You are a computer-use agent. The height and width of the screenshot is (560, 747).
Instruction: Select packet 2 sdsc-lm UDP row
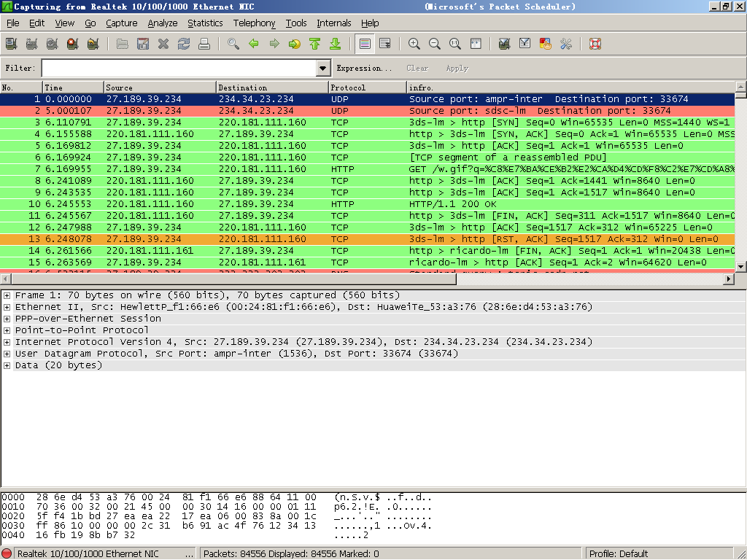[x=368, y=111]
